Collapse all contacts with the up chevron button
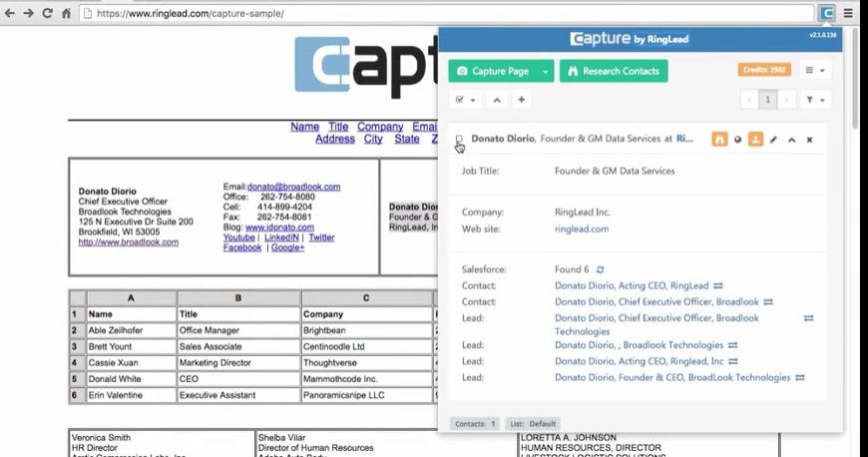The image size is (868, 457). [497, 100]
